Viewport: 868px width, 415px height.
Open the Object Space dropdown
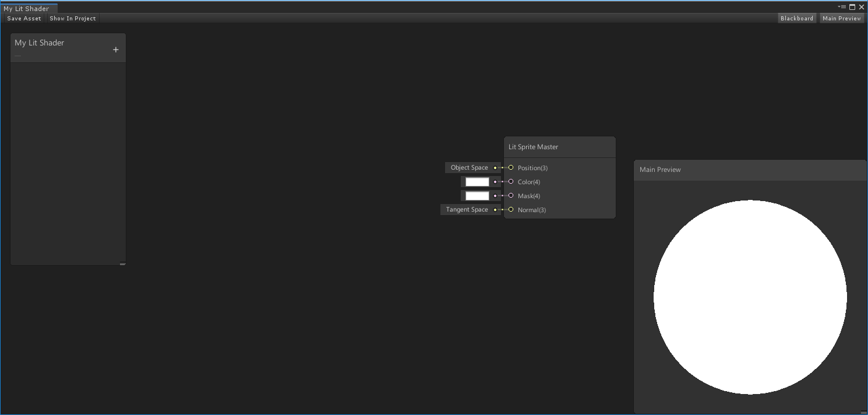click(x=470, y=167)
